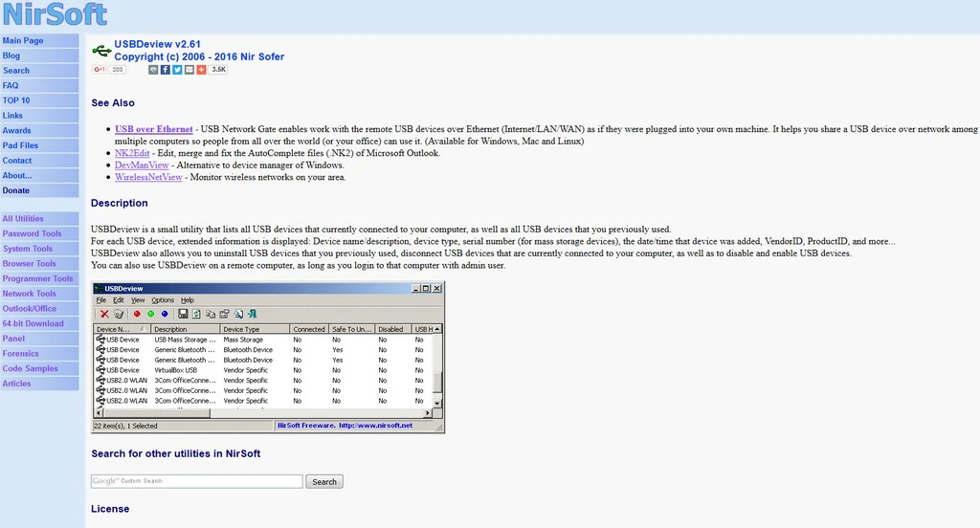The height and width of the screenshot is (528, 980).
Task: Click the horizontal scrollbar in USBDeview screenshot
Action: [x=262, y=413]
